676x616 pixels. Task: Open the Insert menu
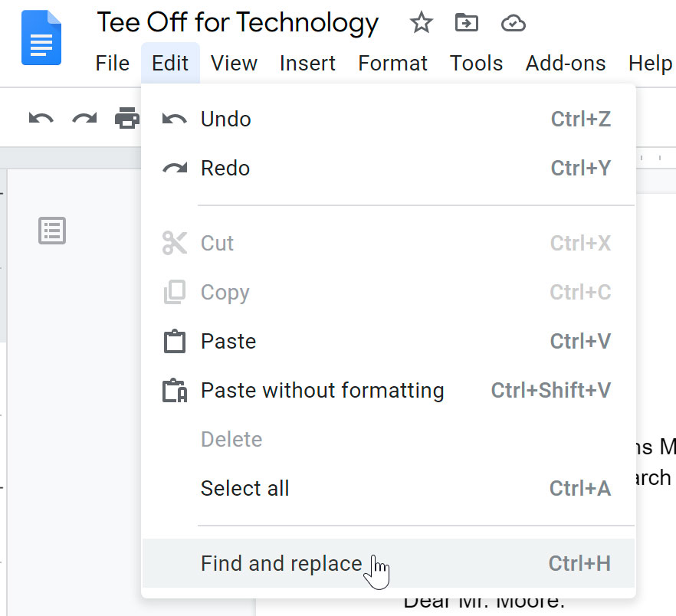click(307, 64)
